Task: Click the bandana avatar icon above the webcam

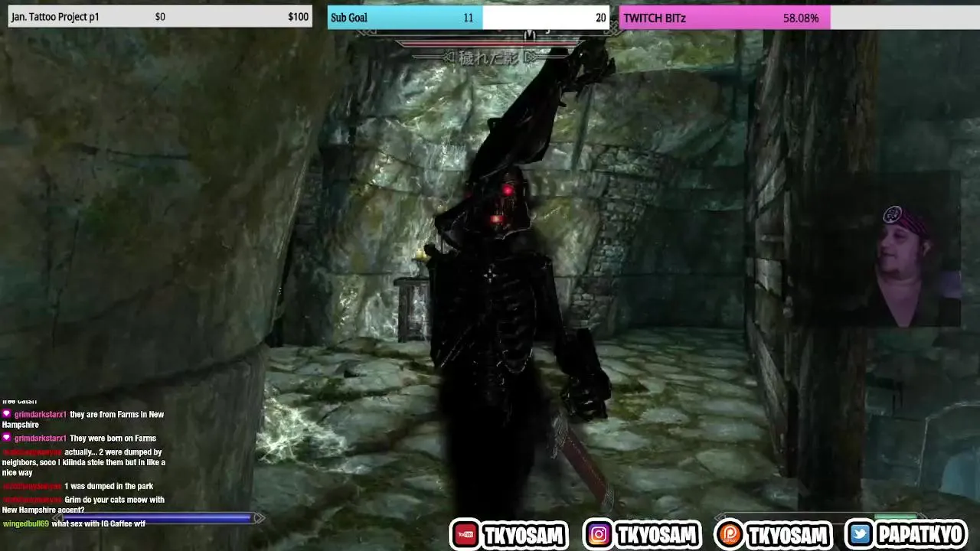Action: pyautogui.click(x=892, y=215)
